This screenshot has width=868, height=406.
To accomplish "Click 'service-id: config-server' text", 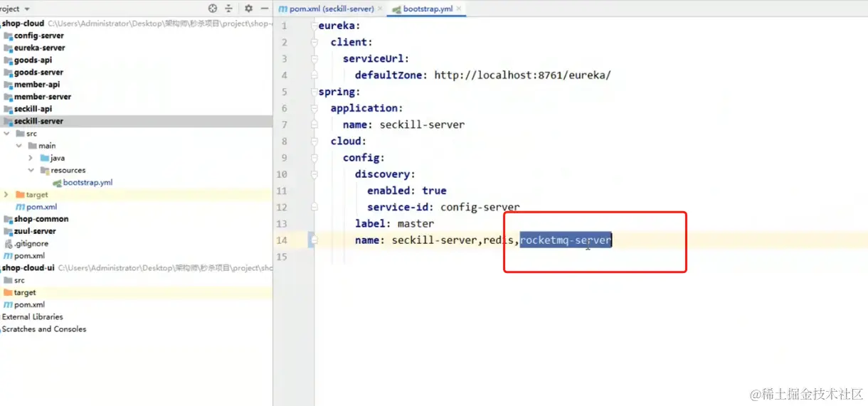I will tap(443, 207).
